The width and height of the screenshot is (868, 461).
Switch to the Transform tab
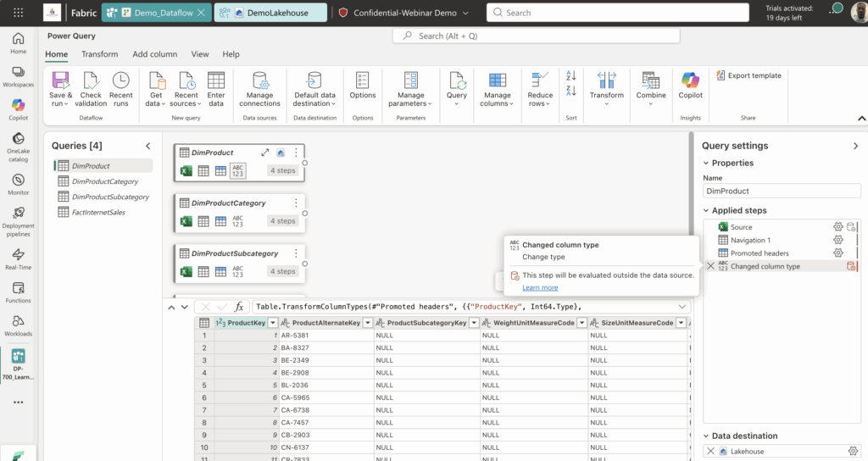pos(100,54)
